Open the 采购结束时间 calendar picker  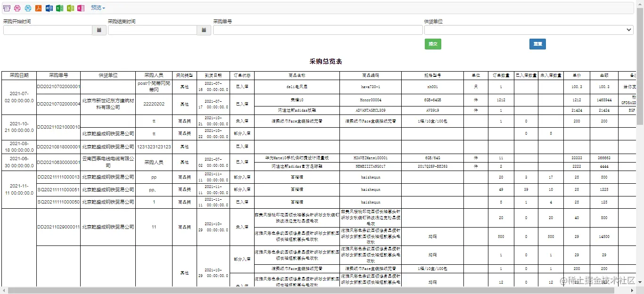(204, 30)
